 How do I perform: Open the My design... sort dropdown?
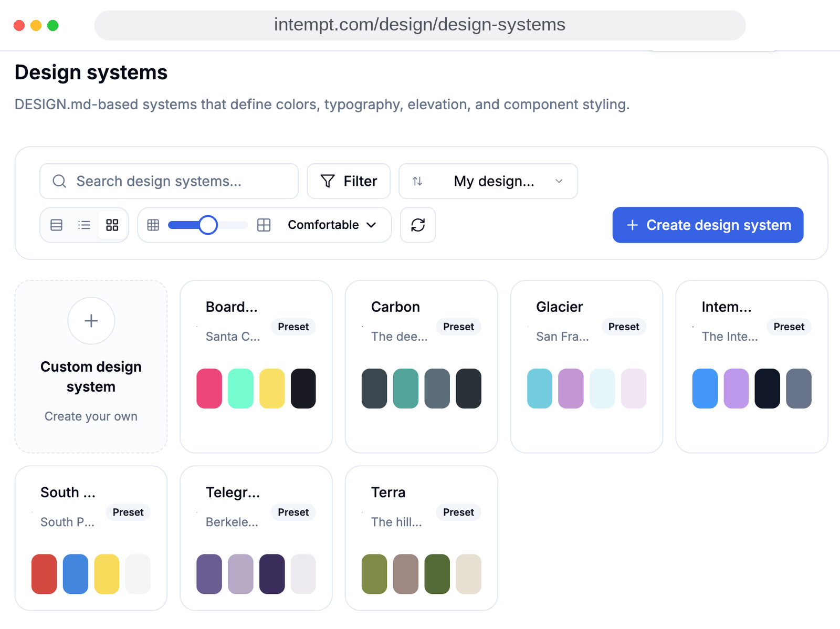488,181
